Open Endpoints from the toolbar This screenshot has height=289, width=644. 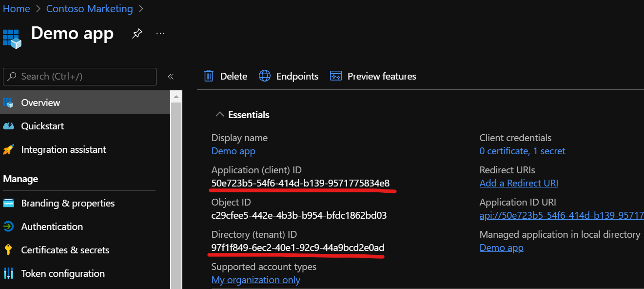pyautogui.click(x=289, y=76)
